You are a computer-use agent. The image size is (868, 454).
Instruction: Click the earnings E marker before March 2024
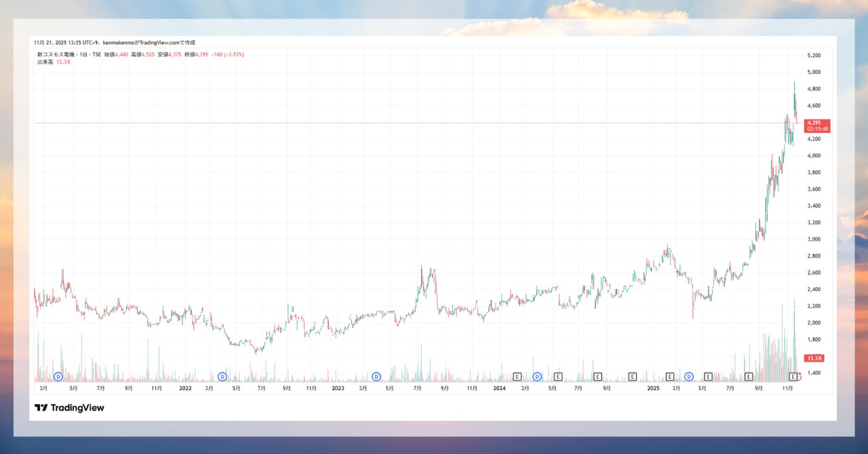click(x=517, y=376)
